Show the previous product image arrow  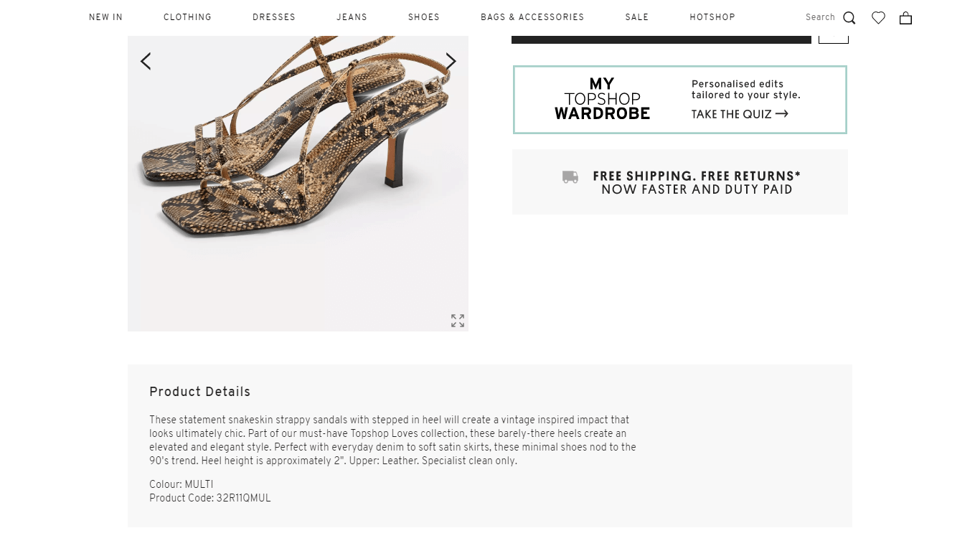pyautogui.click(x=146, y=62)
